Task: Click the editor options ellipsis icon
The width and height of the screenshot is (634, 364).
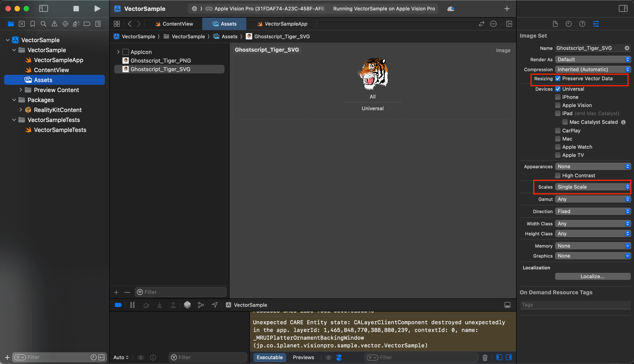Action: pos(493,24)
